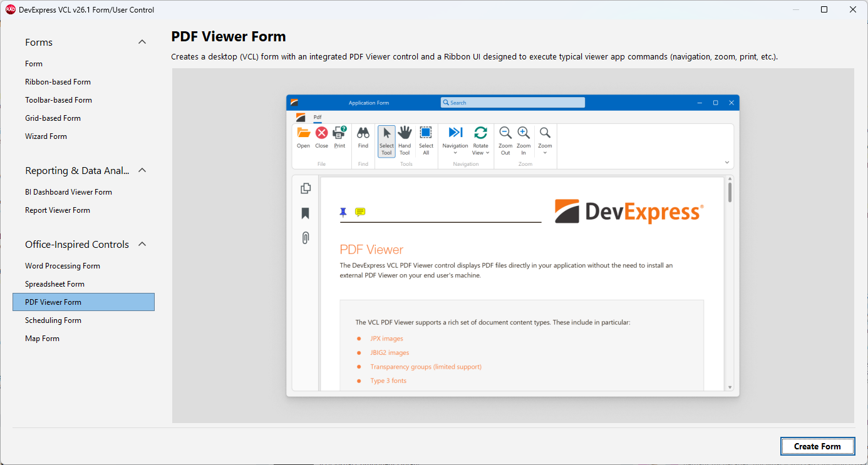Select Spreadsheet Form template

[x=83, y=284]
